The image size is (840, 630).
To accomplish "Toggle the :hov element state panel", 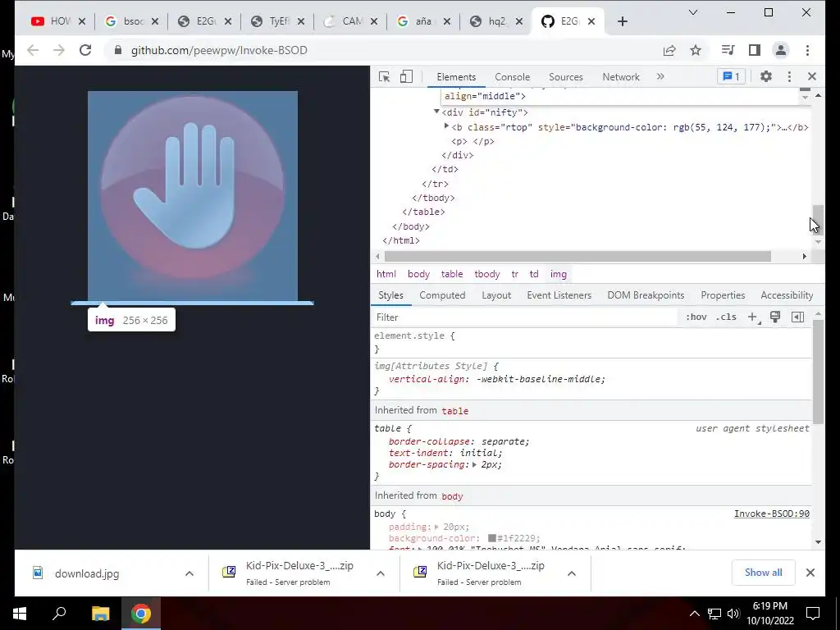I will tap(696, 317).
